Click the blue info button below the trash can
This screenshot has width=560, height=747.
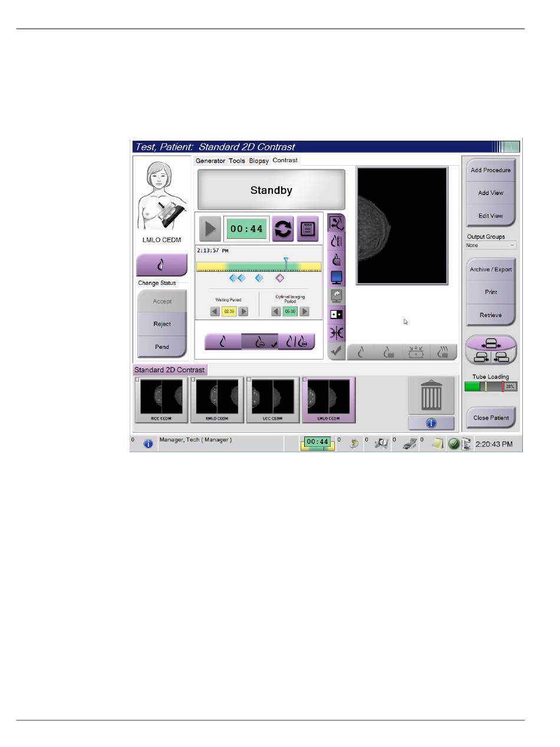[431, 423]
